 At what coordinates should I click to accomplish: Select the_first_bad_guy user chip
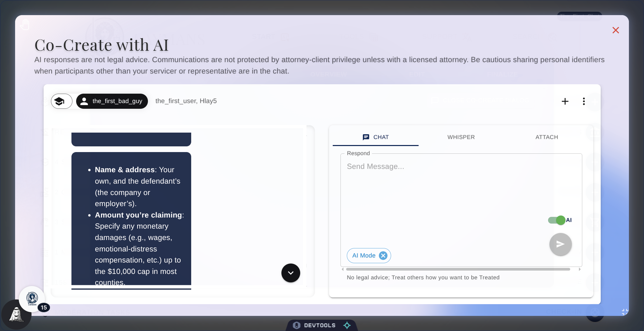(x=112, y=101)
